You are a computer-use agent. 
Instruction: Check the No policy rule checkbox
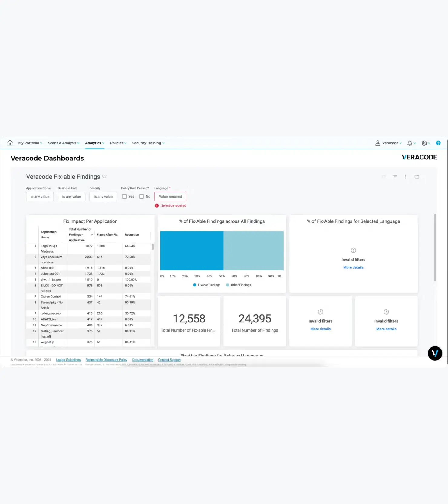tap(141, 197)
